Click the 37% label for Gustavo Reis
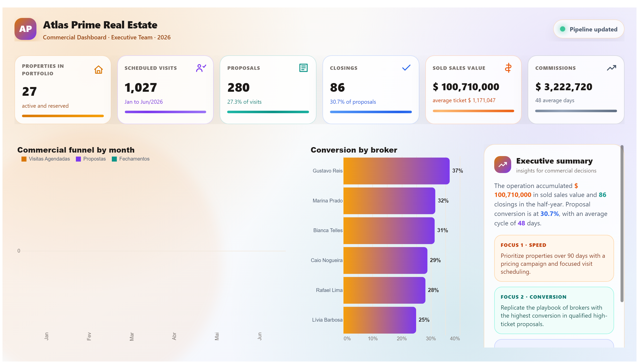The width and height of the screenshot is (639, 364). [x=457, y=171]
